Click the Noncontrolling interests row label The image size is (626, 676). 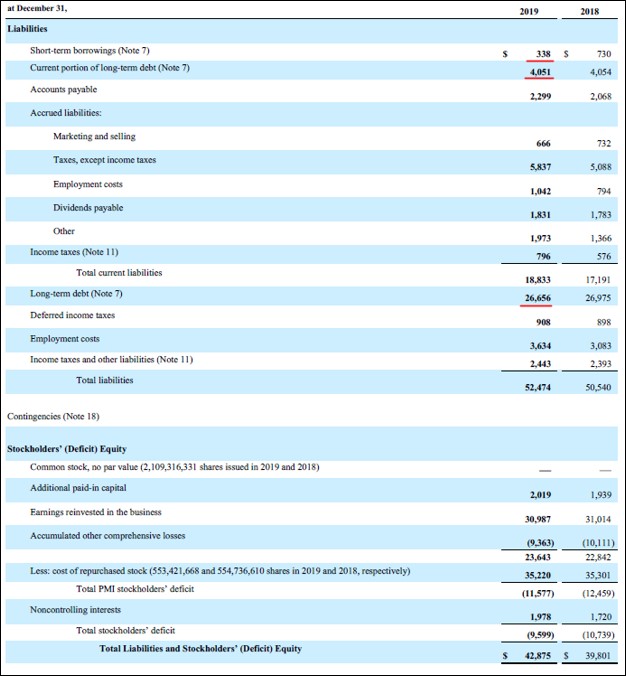click(74, 607)
